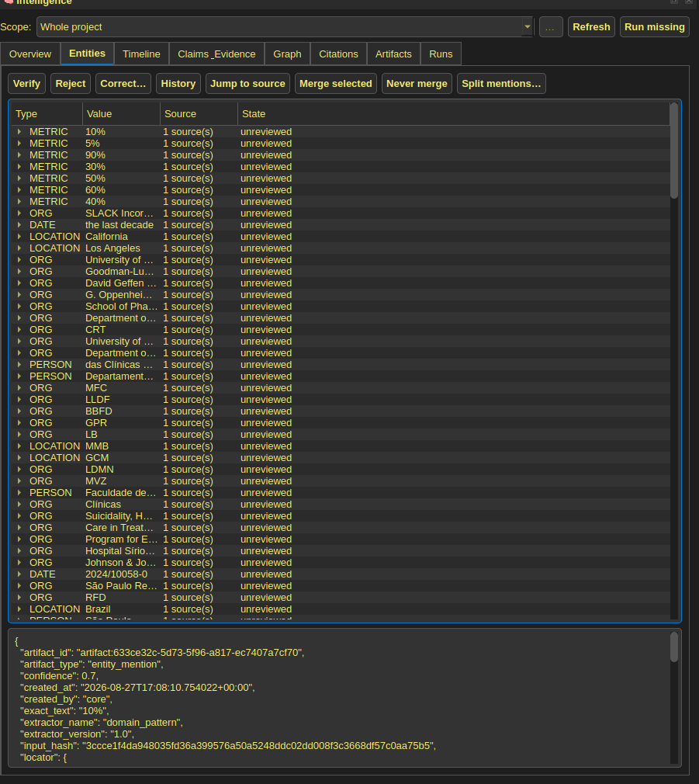Switch to the Overview tab

(x=30, y=54)
